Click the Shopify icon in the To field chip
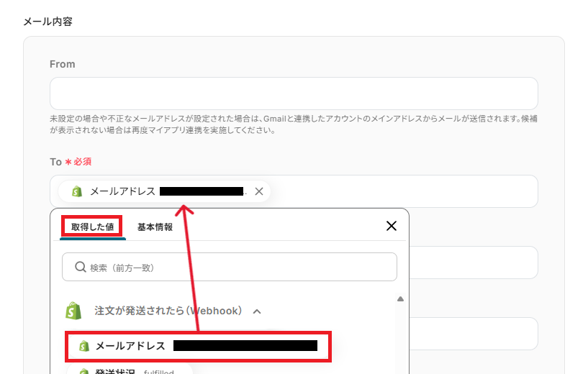588x374 pixels. (x=77, y=191)
